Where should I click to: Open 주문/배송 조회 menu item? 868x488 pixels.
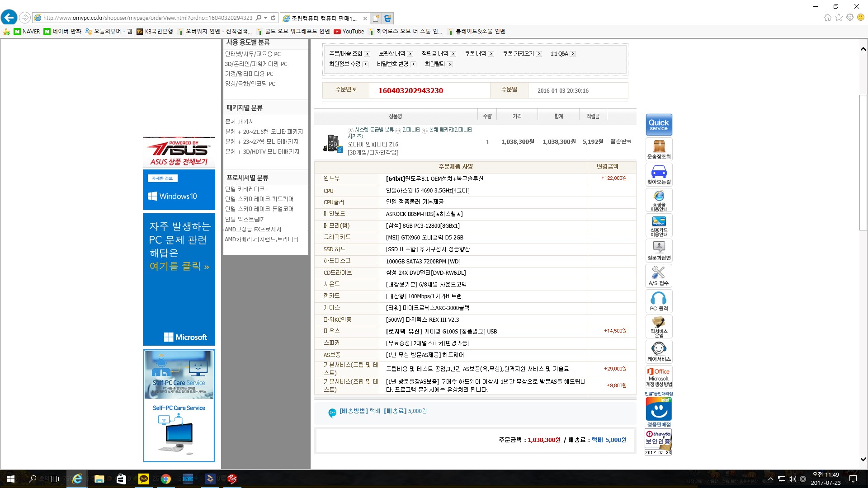click(x=349, y=54)
